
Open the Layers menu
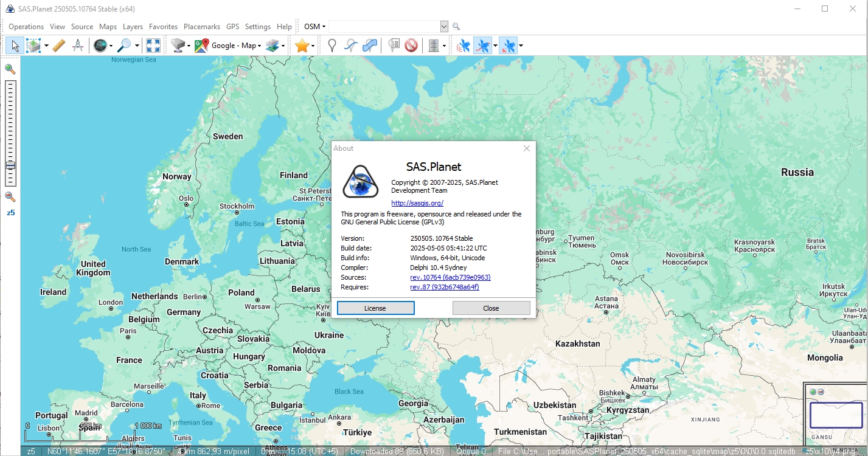(133, 27)
